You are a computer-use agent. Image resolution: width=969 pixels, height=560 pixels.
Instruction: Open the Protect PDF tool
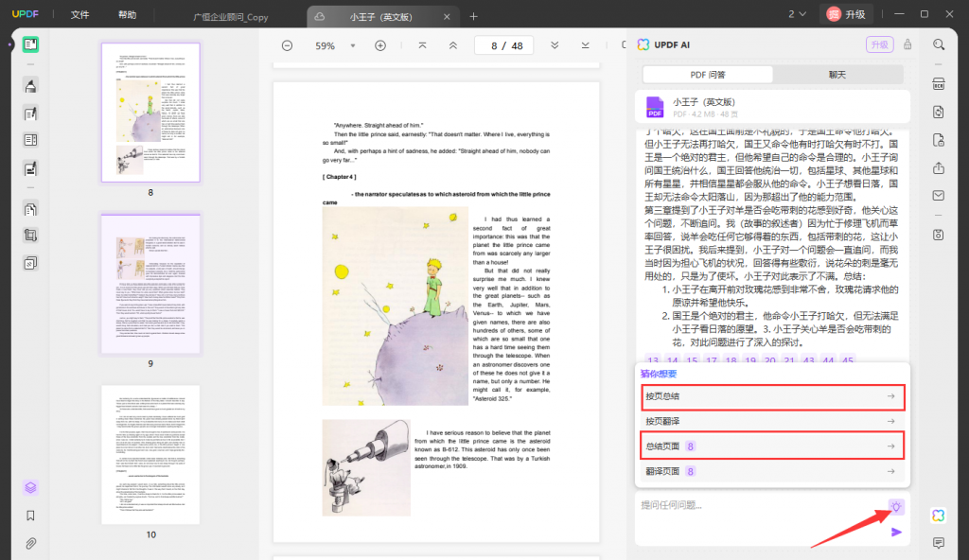pyautogui.click(x=939, y=140)
